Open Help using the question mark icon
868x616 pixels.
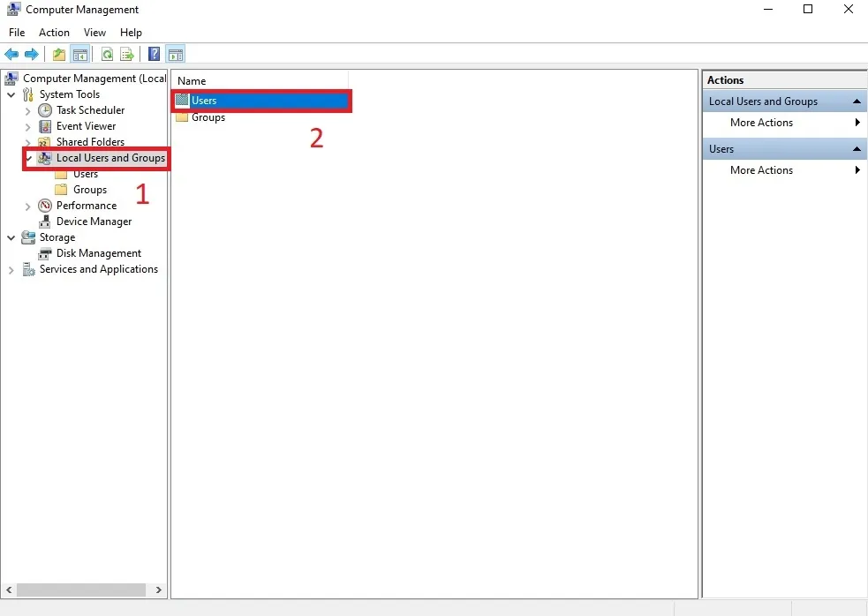click(x=155, y=55)
